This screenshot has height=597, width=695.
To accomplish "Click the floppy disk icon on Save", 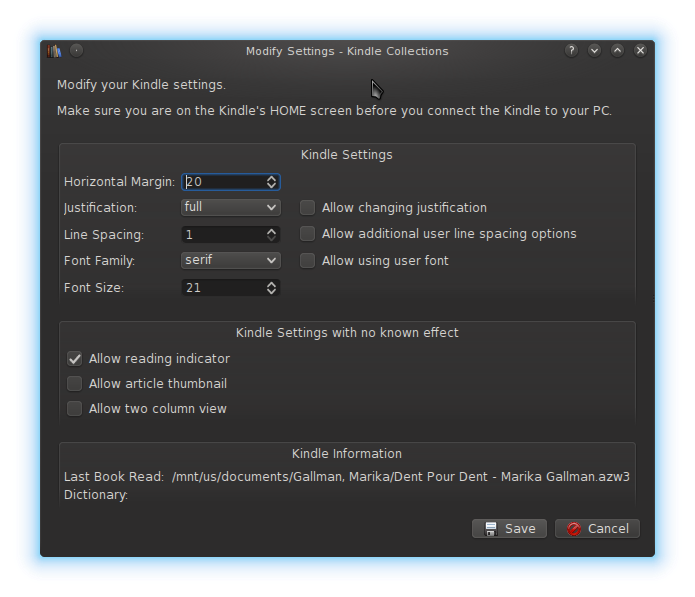I will click(491, 529).
